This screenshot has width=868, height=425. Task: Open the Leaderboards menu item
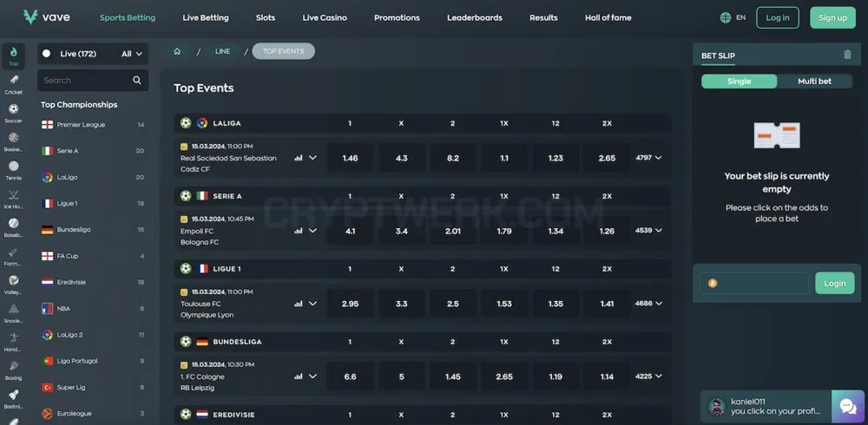pos(475,17)
